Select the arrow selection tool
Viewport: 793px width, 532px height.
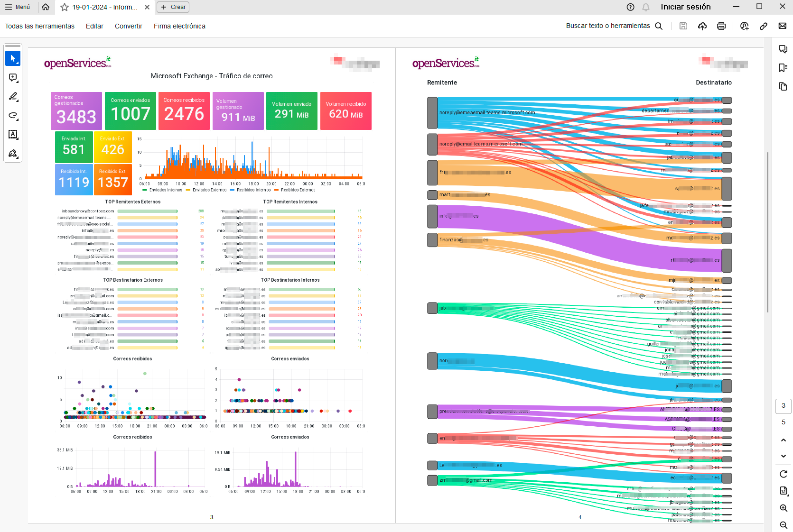(x=13, y=58)
